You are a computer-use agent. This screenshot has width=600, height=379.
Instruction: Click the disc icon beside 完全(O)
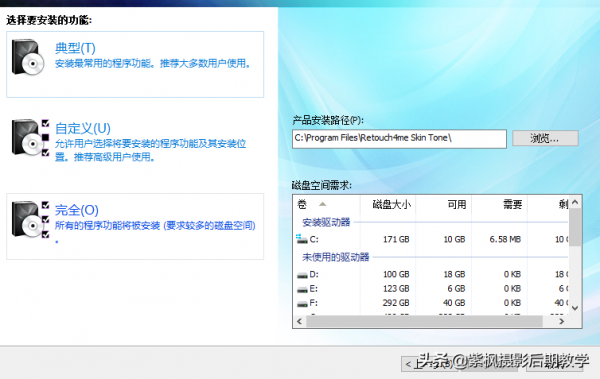[30, 220]
